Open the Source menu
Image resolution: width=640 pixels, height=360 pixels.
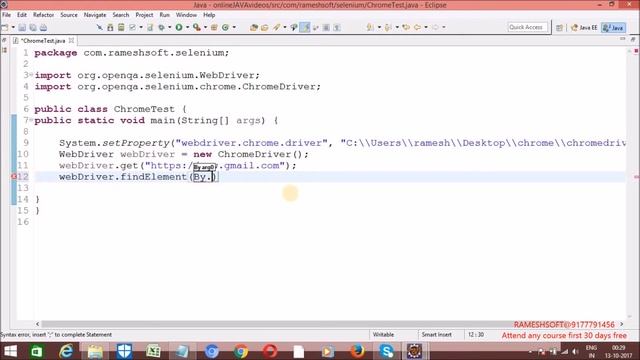(69, 15)
